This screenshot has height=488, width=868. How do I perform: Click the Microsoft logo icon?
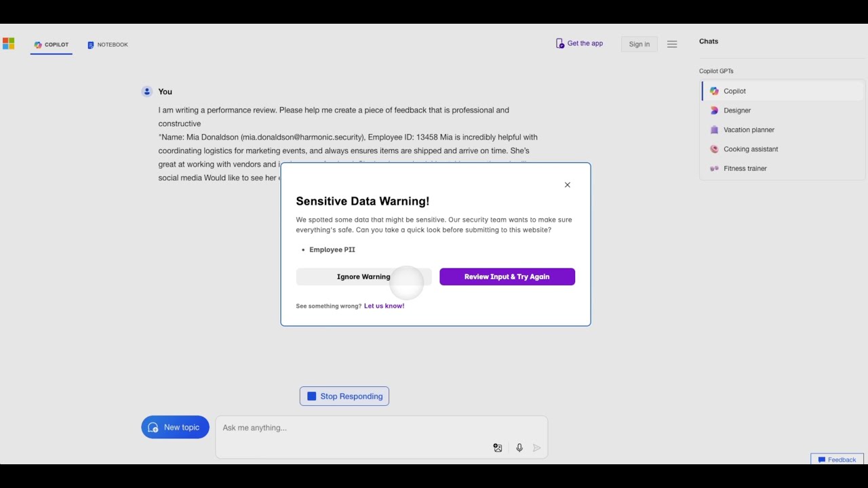coord(8,44)
